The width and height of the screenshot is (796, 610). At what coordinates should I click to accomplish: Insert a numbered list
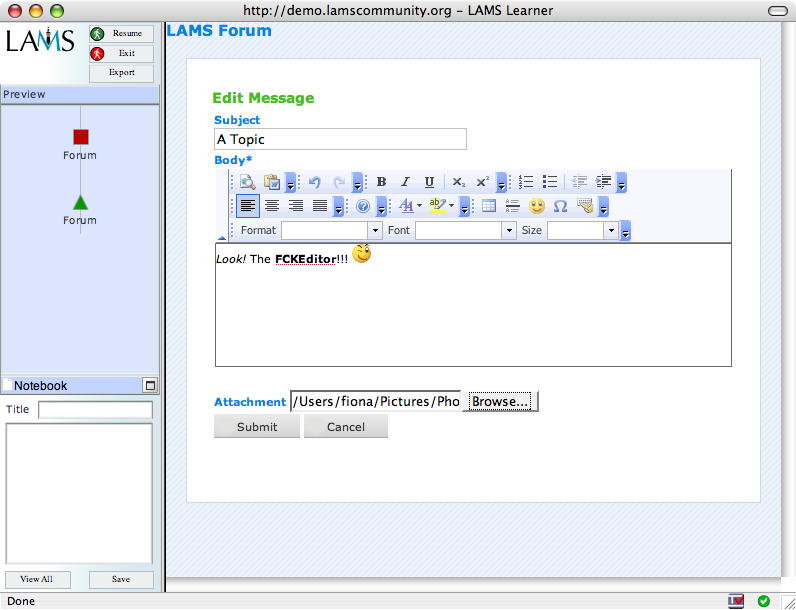tap(526, 182)
